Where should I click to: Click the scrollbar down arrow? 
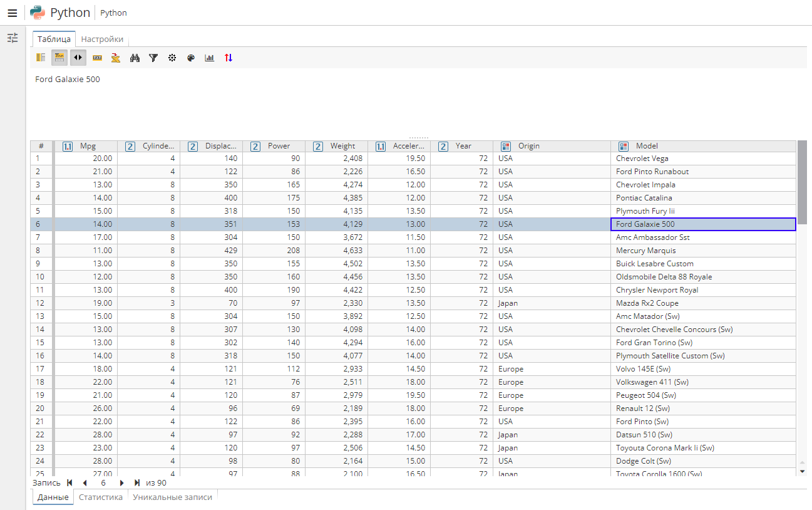(x=802, y=471)
